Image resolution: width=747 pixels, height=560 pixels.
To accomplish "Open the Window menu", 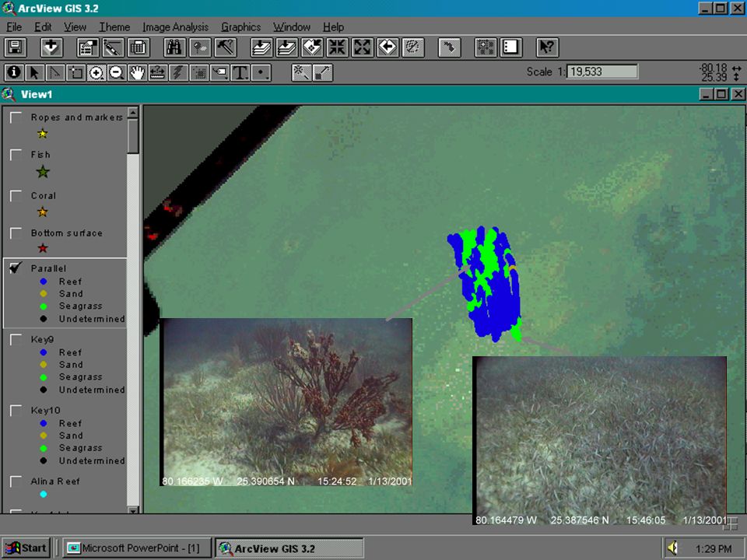I will 292,27.
